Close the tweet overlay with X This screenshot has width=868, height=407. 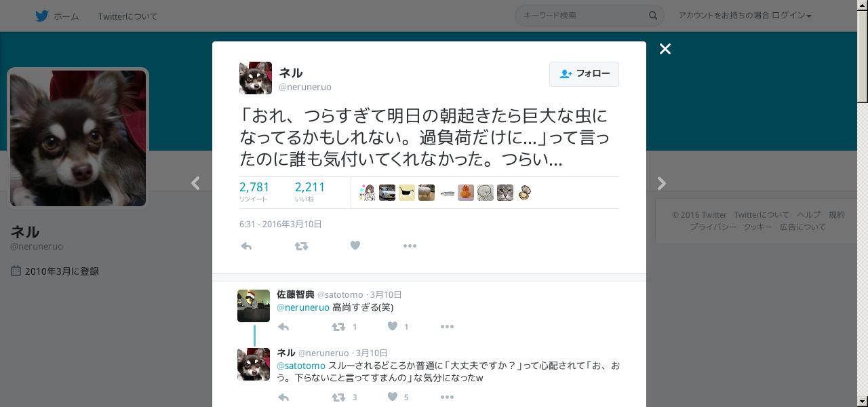[x=665, y=49]
